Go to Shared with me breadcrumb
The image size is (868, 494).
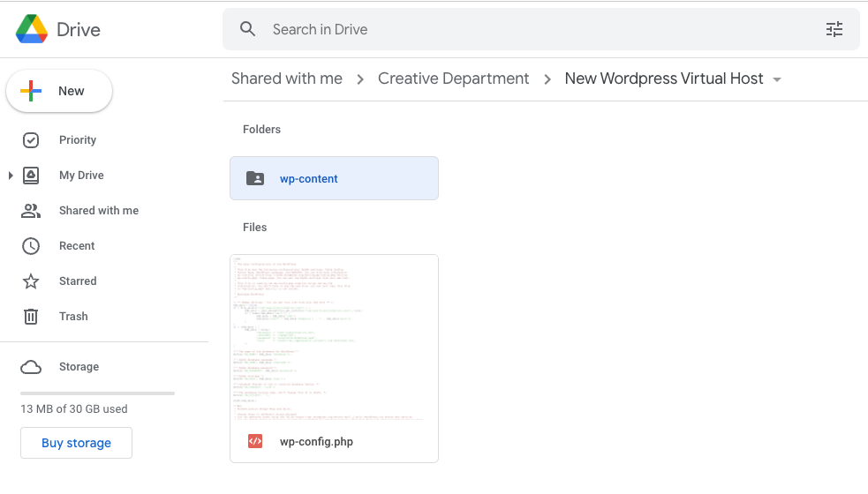(287, 79)
